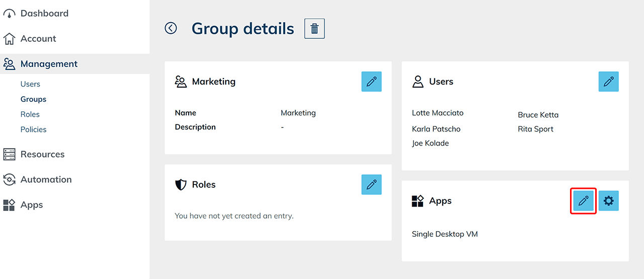The image size is (644, 279).
Task: Expand the Automation sidebar section
Action: tap(46, 180)
